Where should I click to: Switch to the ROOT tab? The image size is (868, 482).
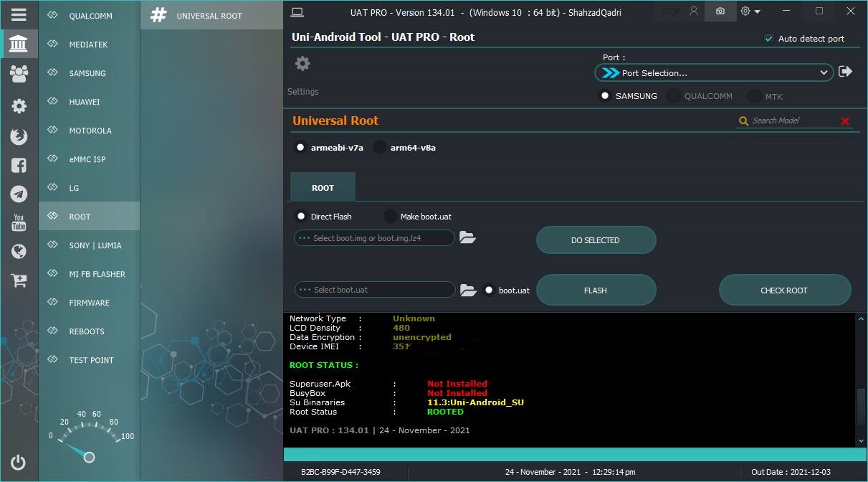[323, 187]
